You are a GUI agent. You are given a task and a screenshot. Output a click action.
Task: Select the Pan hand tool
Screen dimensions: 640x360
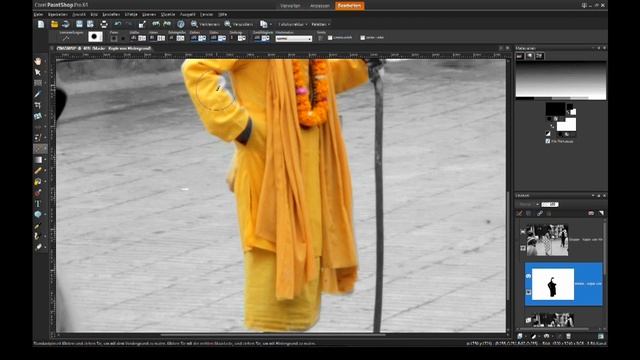click(x=38, y=61)
